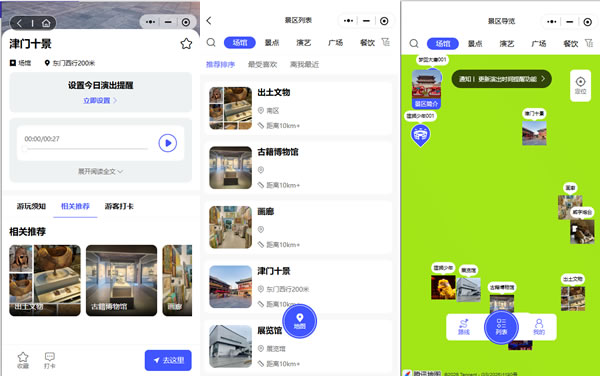Open the 古籍博物馆 list entry
The image size is (600, 376).
click(298, 168)
